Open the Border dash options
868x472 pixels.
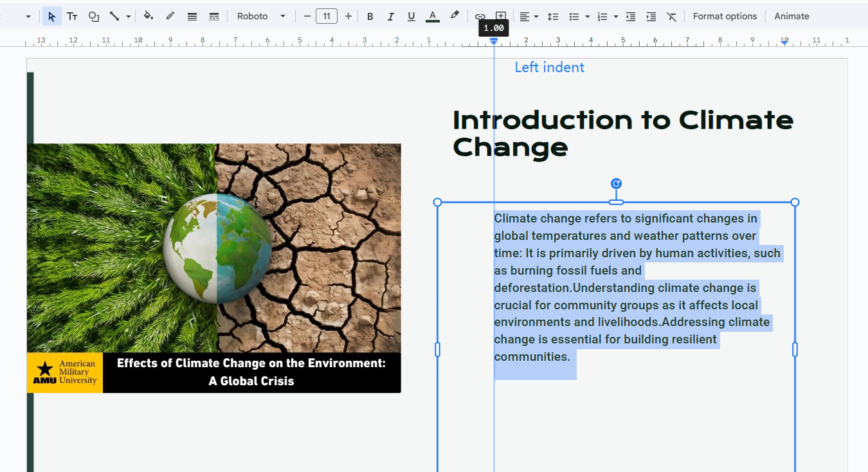[x=214, y=16]
